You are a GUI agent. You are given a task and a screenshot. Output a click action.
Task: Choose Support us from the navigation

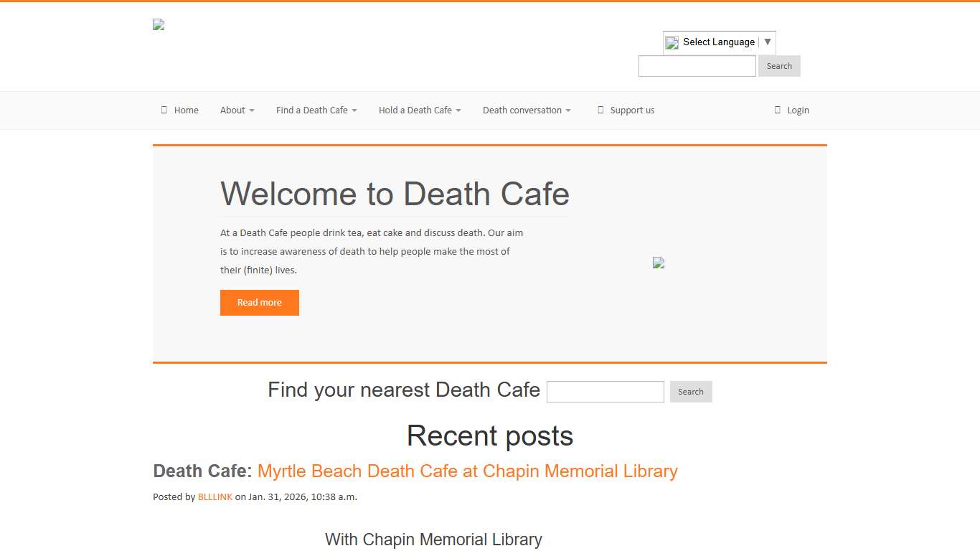[632, 110]
